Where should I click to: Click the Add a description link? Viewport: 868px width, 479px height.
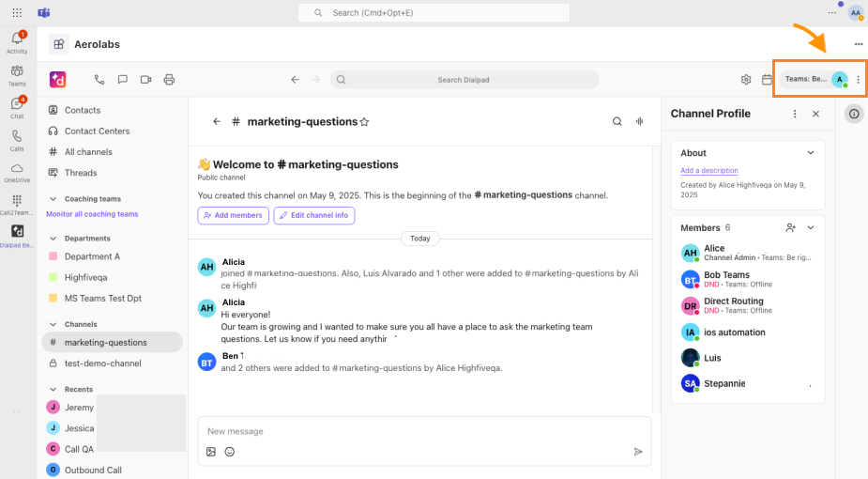coord(709,171)
